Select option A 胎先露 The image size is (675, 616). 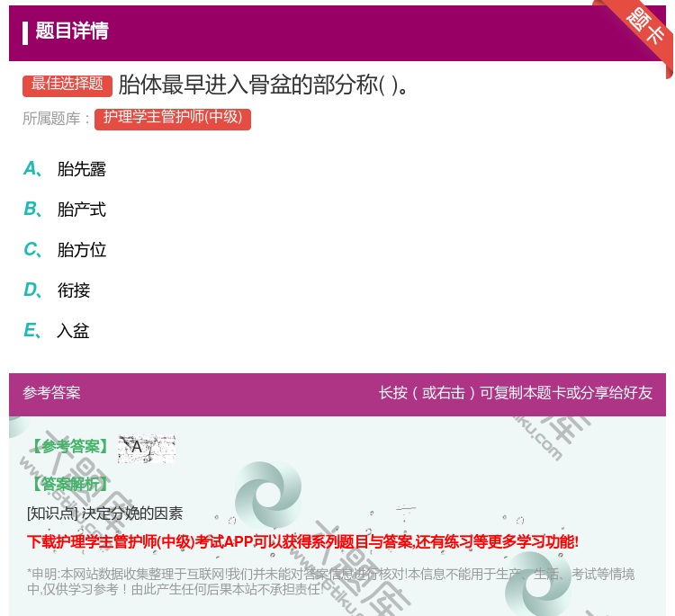click(x=81, y=169)
